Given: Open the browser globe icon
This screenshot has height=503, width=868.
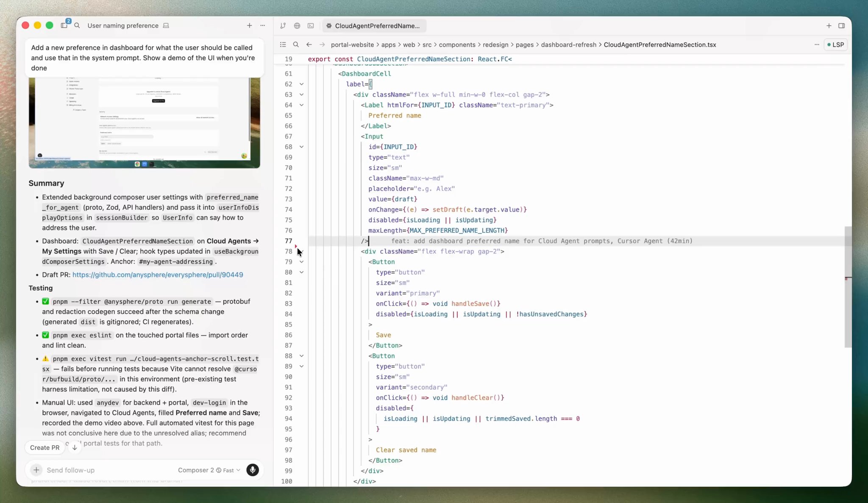Looking at the screenshot, I should click(297, 26).
